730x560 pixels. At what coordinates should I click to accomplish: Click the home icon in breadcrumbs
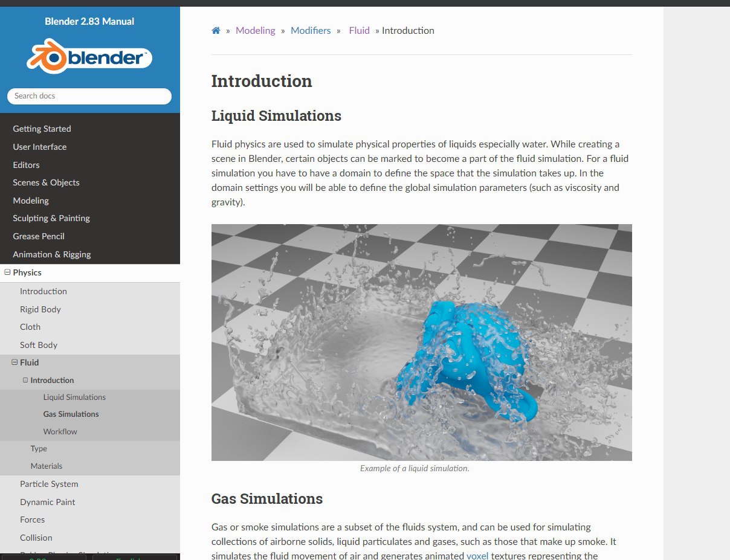pyautogui.click(x=216, y=30)
